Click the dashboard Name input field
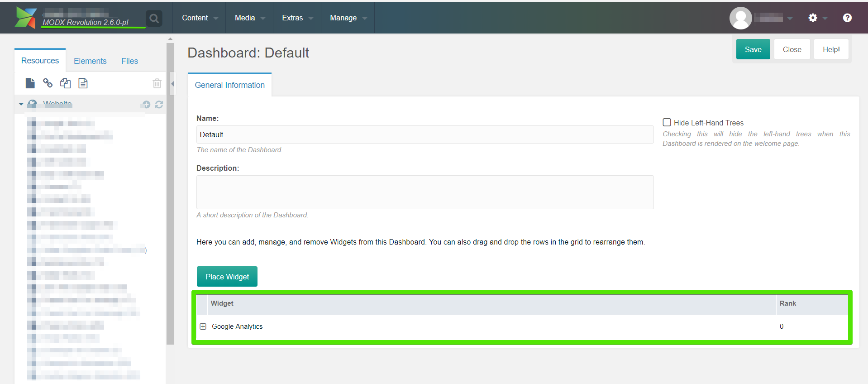 click(425, 134)
